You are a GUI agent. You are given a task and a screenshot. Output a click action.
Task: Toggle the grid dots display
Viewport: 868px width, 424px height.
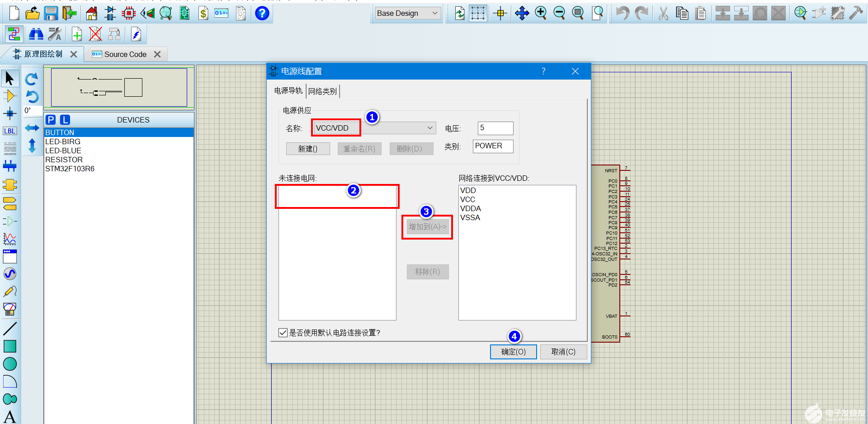(x=478, y=13)
